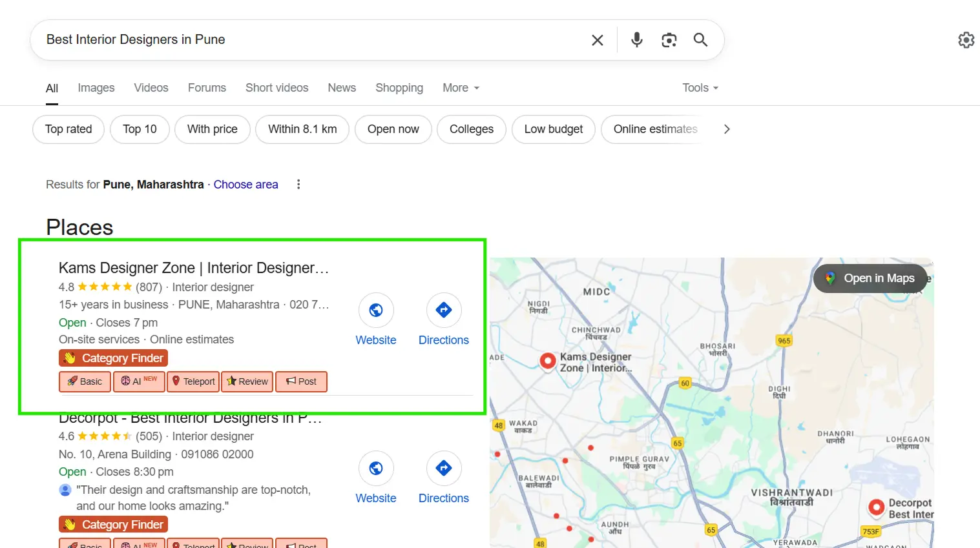
Task: Click Decorpot review quote text
Action: click(x=194, y=498)
